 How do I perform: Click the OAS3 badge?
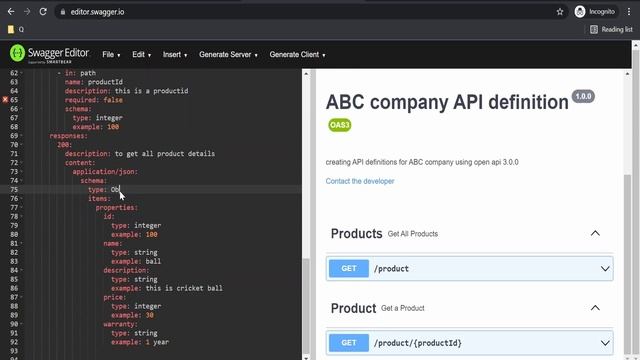(x=340, y=125)
